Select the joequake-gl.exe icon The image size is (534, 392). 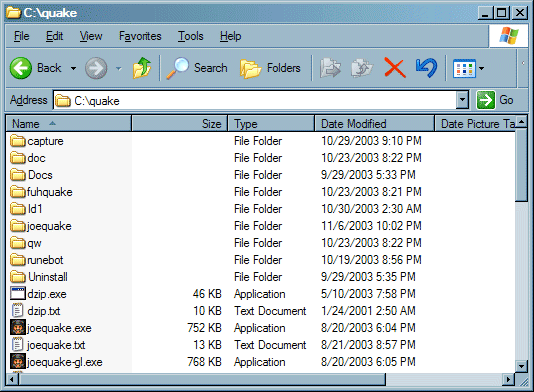pos(18,362)
